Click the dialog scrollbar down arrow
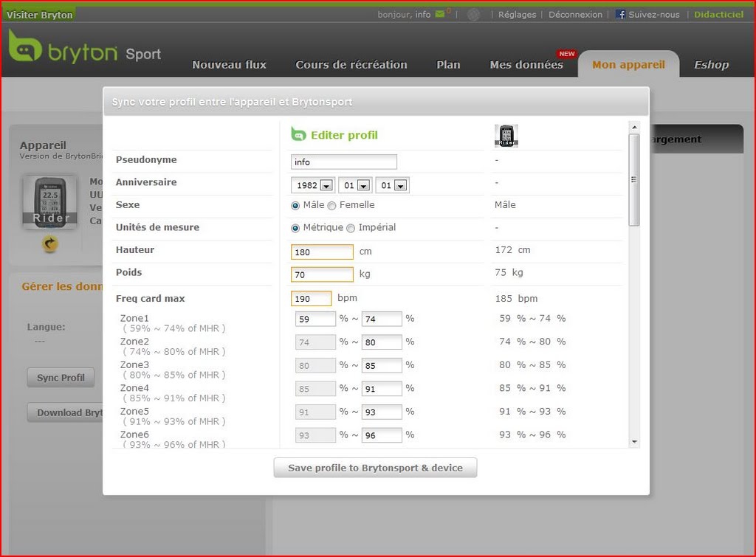The width and height of the screenshot is (756, 557). tap(634, 442)
